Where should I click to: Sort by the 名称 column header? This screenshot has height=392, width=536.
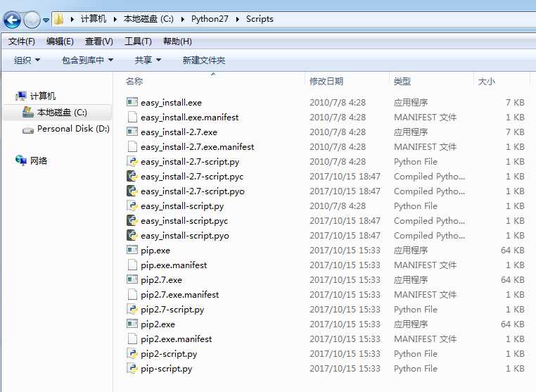pos(134,81)
